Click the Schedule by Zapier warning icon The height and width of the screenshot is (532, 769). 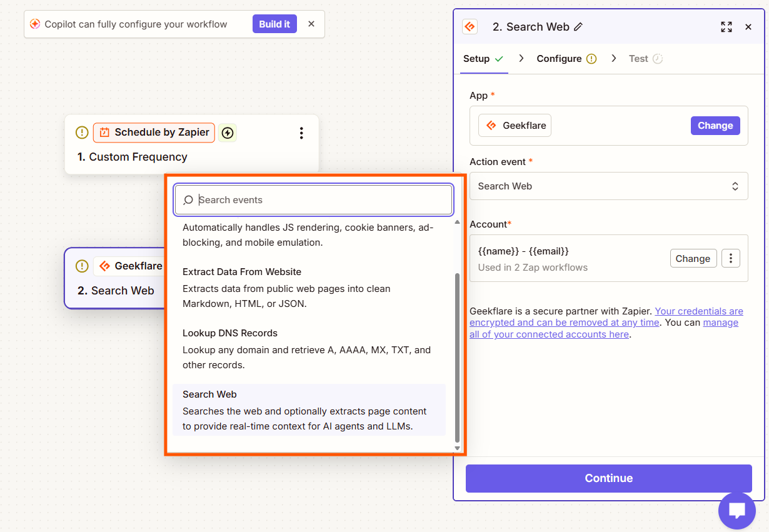[82, 133]
